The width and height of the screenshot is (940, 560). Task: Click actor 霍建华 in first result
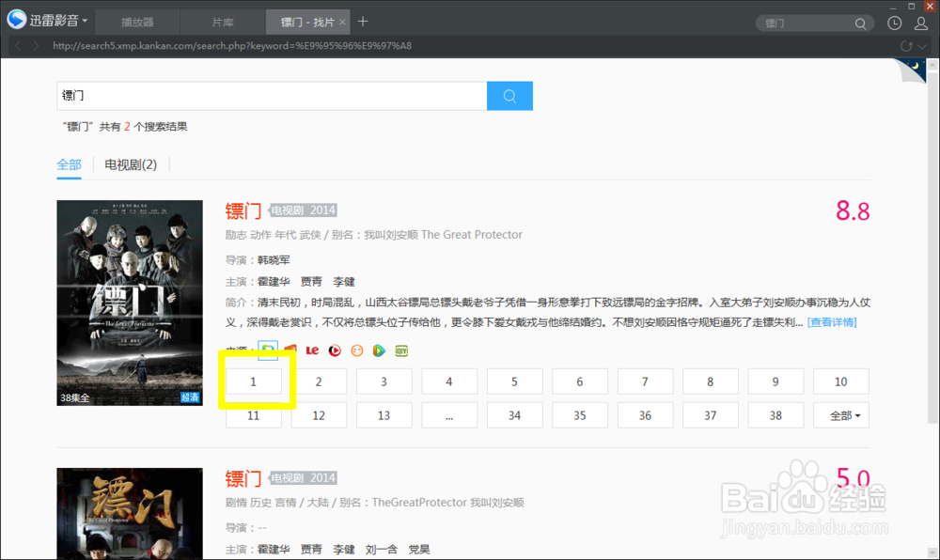coord(274,282)
